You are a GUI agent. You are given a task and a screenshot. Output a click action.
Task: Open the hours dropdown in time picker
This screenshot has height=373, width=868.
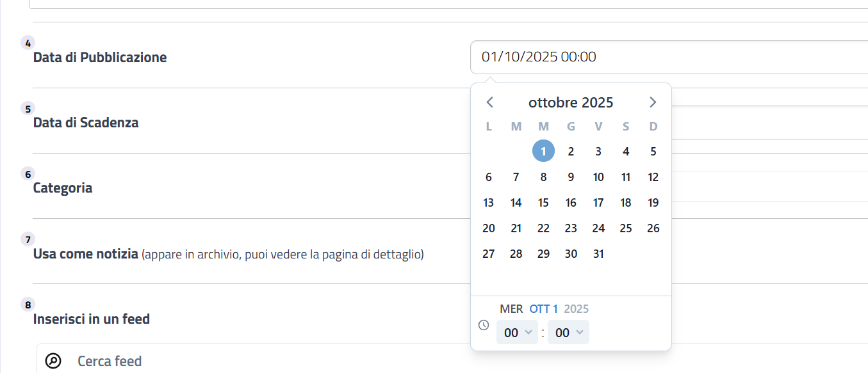pos(518,333)
